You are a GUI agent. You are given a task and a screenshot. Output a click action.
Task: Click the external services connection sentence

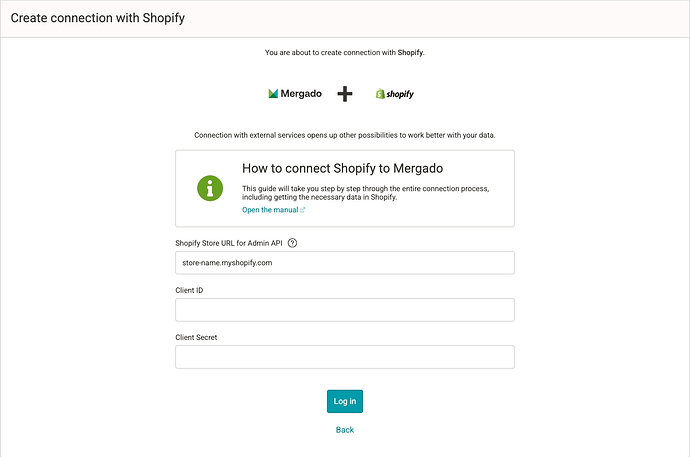(344, 135)
